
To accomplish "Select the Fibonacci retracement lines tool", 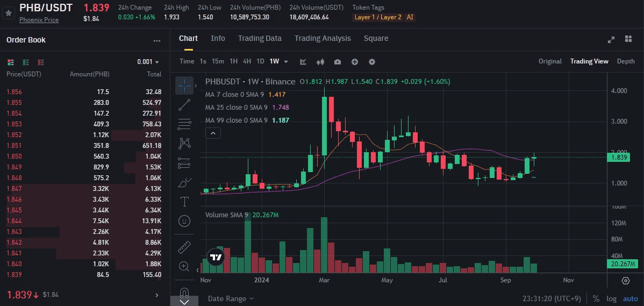I will 184,124.
